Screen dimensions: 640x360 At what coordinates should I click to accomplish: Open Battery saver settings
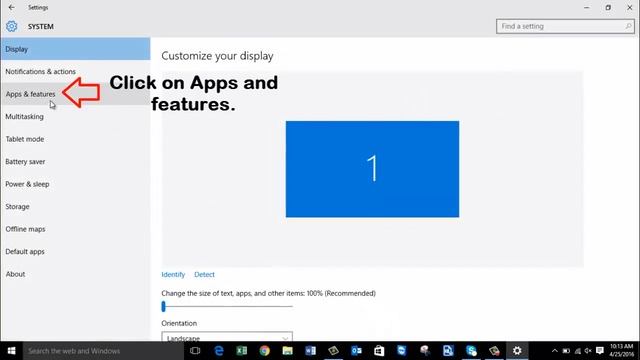(x=76, y=162)
